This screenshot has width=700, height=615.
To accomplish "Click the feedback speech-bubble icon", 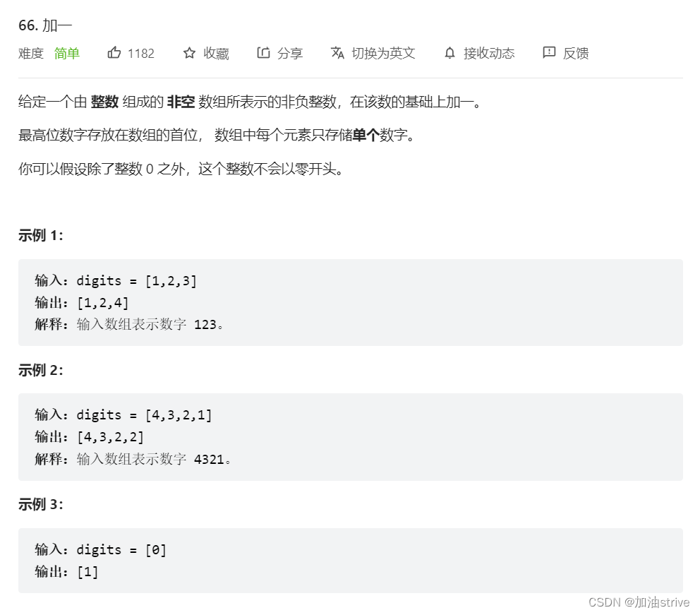I will (x=549, y=53).
